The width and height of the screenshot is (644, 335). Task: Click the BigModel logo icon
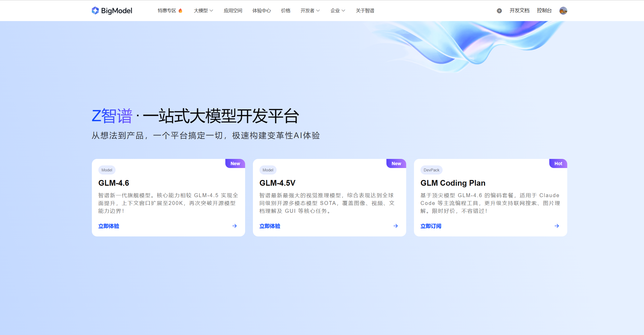pos(95,10)
